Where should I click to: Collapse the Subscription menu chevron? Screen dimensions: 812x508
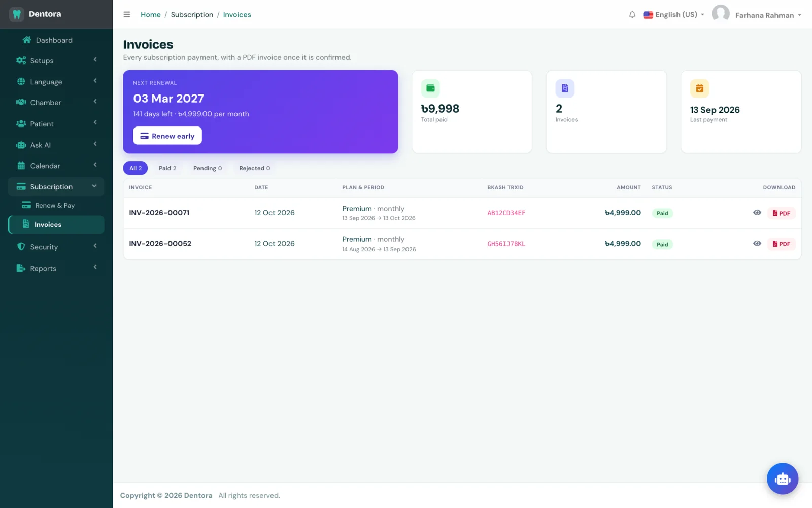[x=94, y=186]
